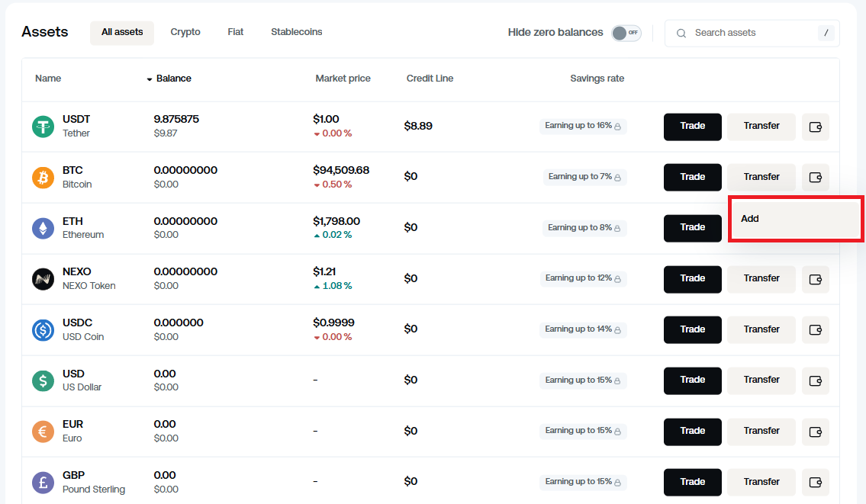Click Transfer button for EUR

click(761, 431)
